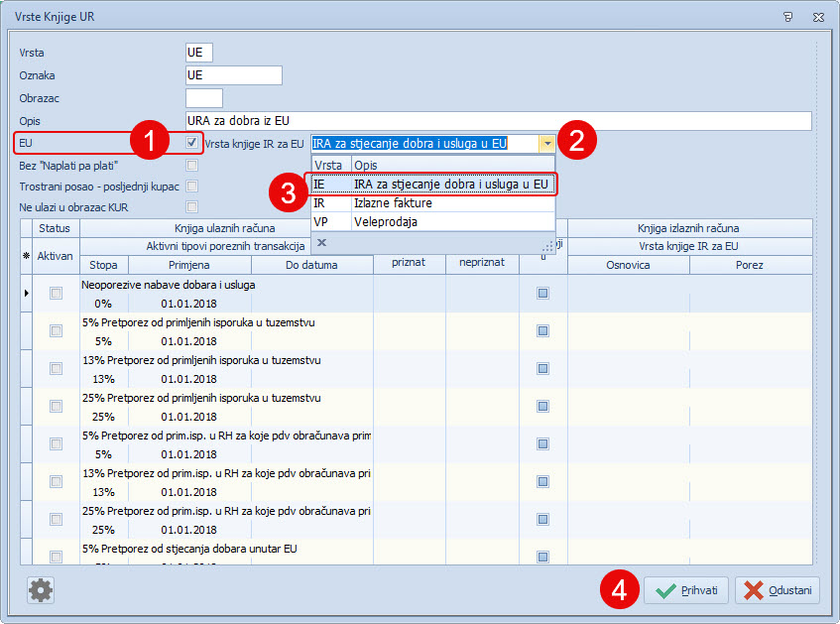Click the Oznaka input field

[233, 75]
